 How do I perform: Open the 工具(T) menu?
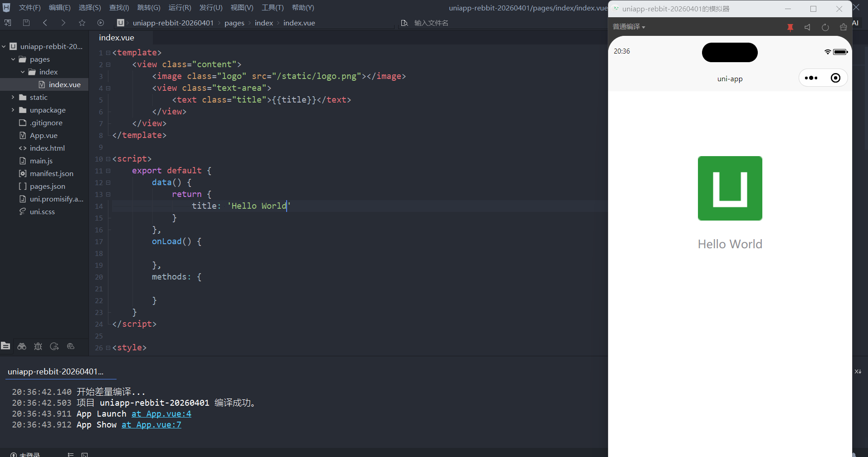click(273, 8)
